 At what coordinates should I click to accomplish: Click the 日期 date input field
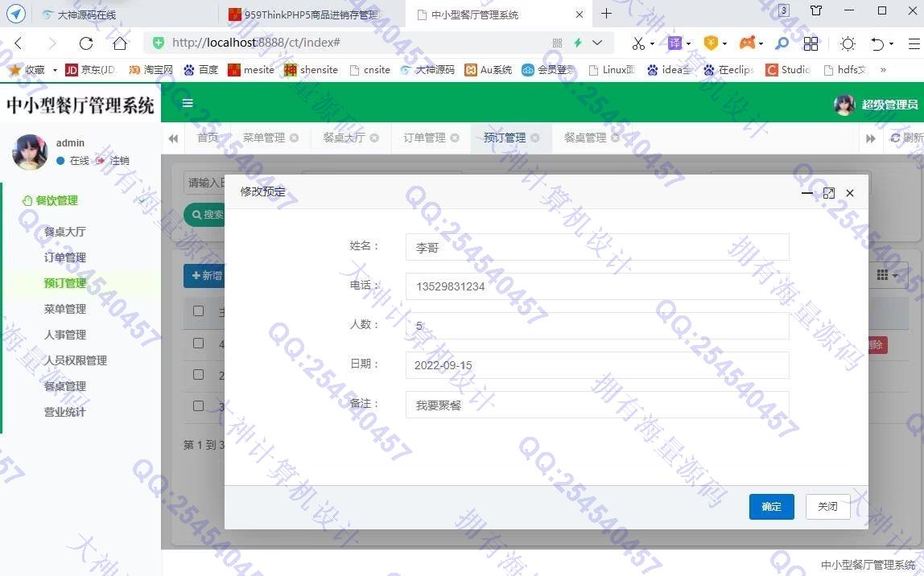click(x=597, y=365)
